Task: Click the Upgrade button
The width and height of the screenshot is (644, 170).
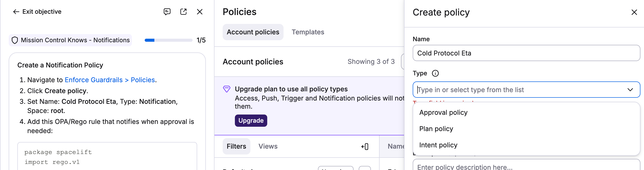Action: 251,121
